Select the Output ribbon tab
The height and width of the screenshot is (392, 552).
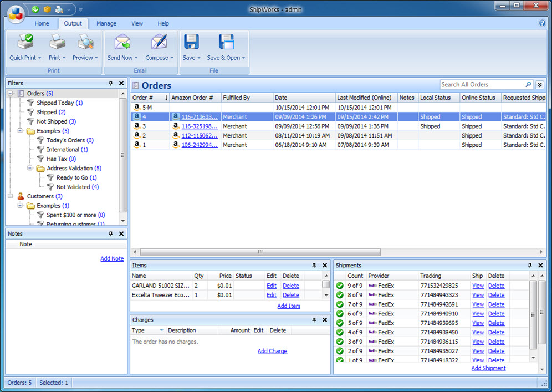pyautogui.click(x=73, y=23)
